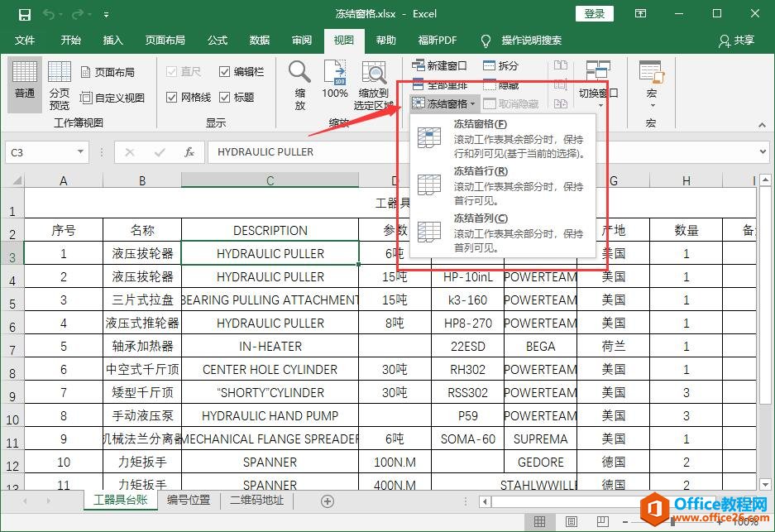
Task: Choose Freeze First Column (冻结首列)
Action: [503, 232]
